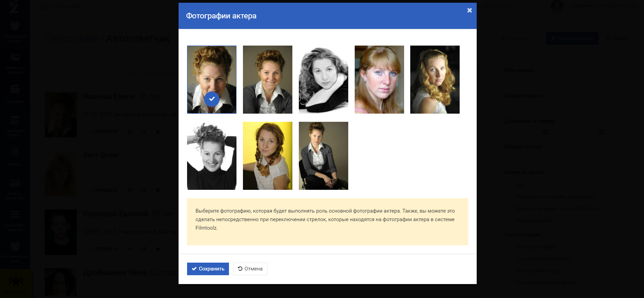The width and height of the screenshot is (644, 298).
Task: Remove Хэгг Энни with the cross icon
Action: tap(158, 190)
